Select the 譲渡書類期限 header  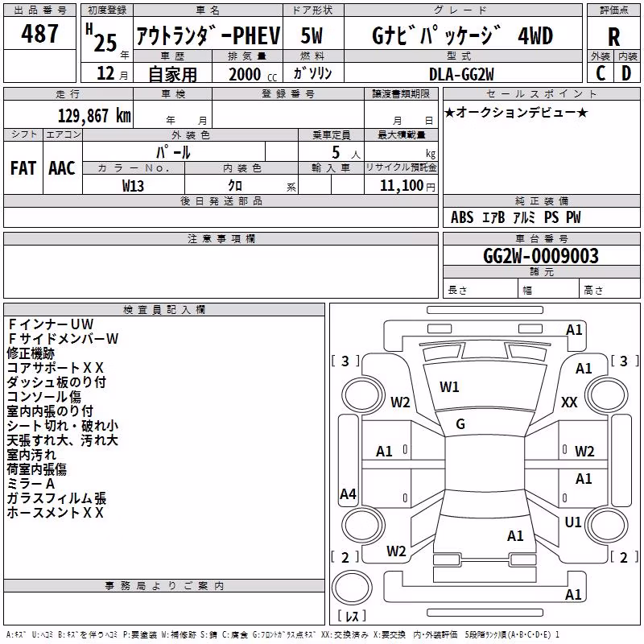pos(401,93)
